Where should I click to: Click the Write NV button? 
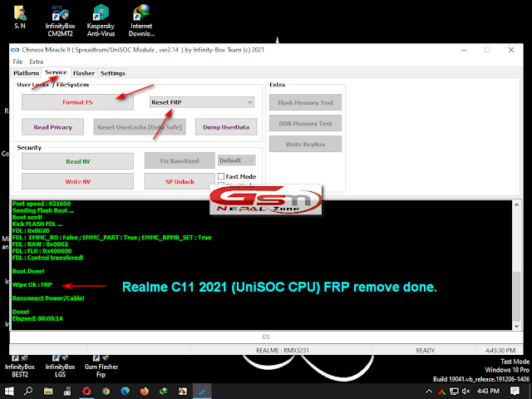coord(77,181)
